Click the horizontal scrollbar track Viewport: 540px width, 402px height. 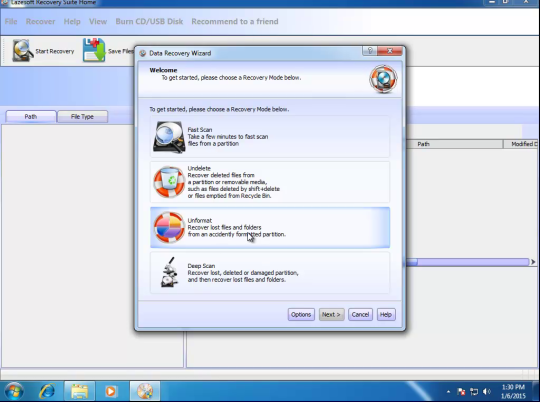(x=474, y=262)
